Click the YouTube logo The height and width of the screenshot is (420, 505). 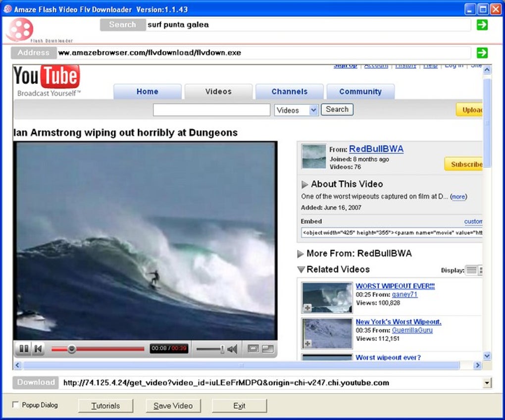coord(47,77)
